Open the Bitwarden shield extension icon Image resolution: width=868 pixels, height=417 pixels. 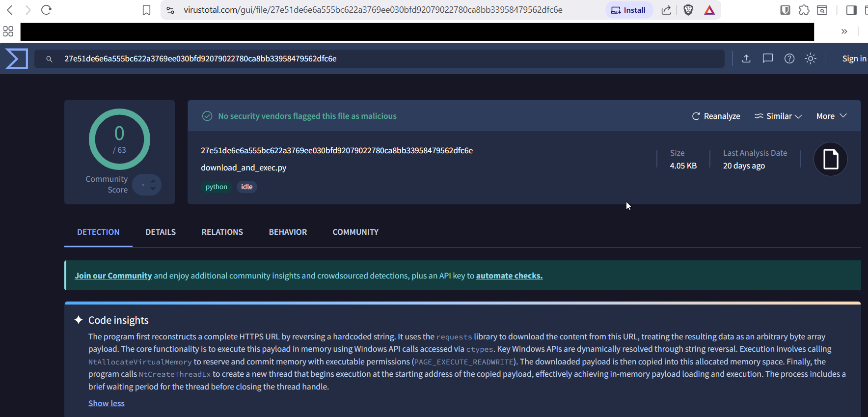785,10
